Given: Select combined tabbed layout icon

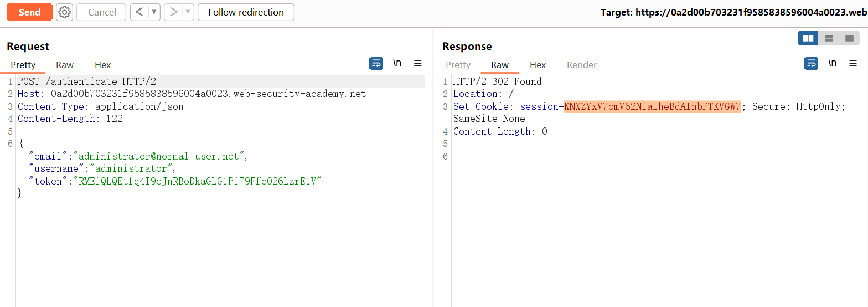Looking at the screenshot, I should tap(849, 38).
